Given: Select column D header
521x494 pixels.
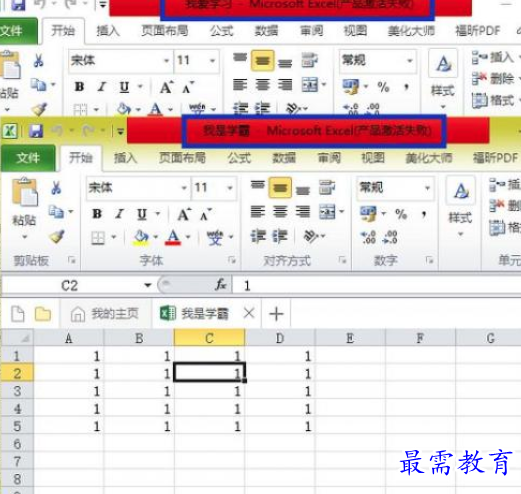Looking at the screenshot, I should [280, 338].
